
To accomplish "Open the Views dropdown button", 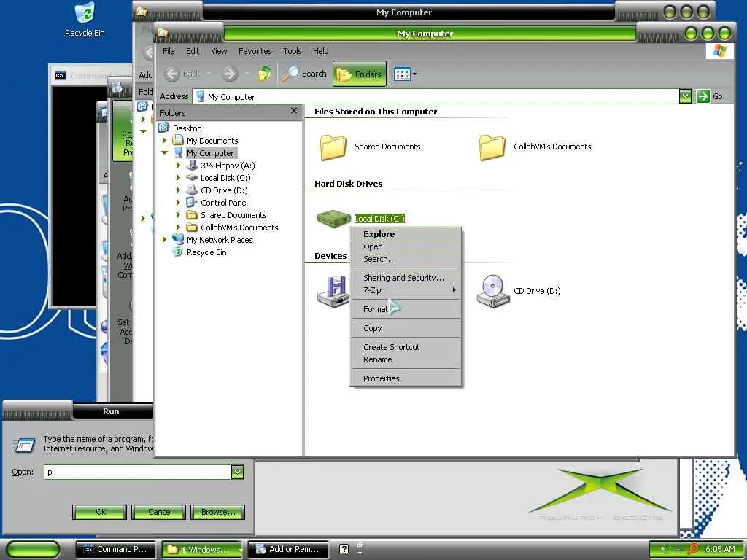I will (405, 74).
